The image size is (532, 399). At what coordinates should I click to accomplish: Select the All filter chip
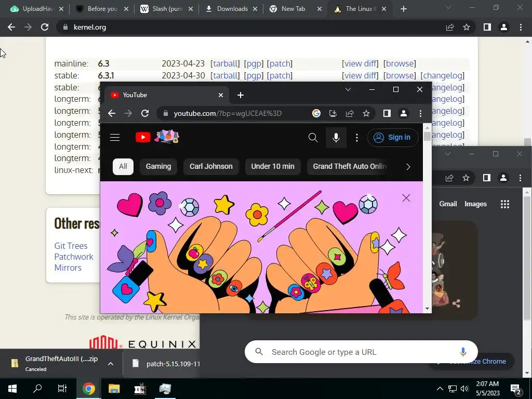tap(123, 166)
